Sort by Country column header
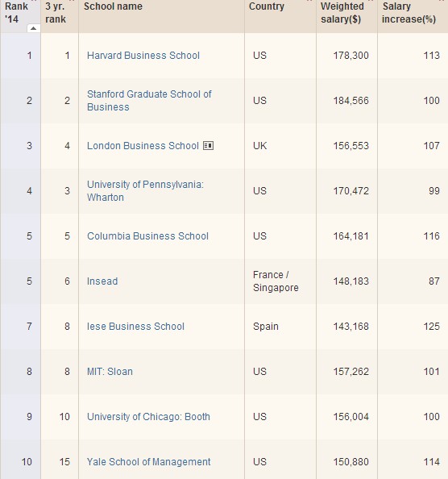 coord(267,6)
